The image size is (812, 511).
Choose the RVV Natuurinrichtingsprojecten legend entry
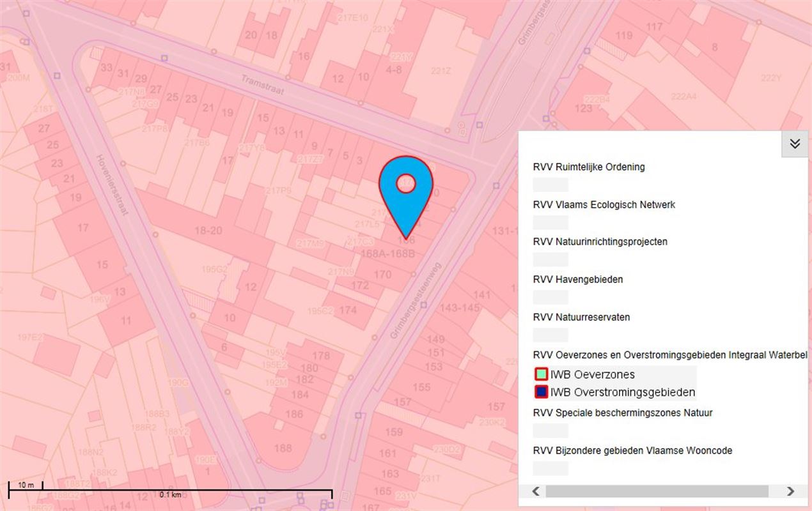600,242
